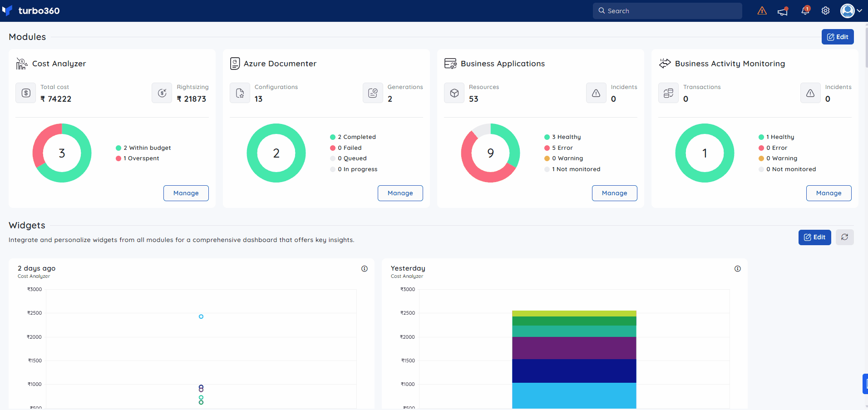Open the notifications bell icon
Viewport: 868px width, 410px height.
click(805, 10)
